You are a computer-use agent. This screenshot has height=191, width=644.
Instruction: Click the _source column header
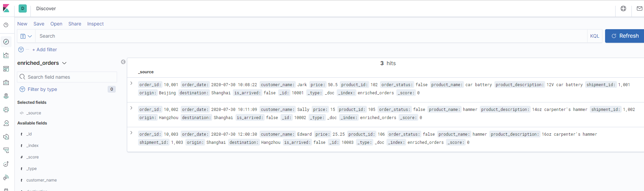(146, 72)
